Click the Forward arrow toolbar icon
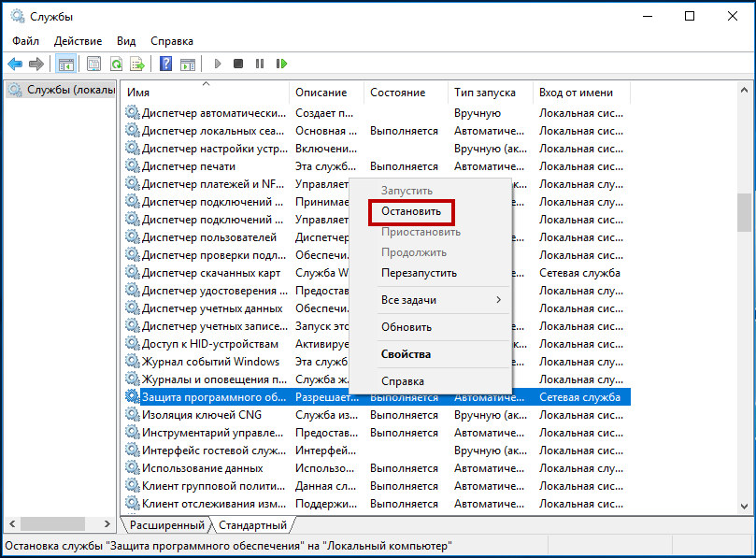 pos(36,64)
